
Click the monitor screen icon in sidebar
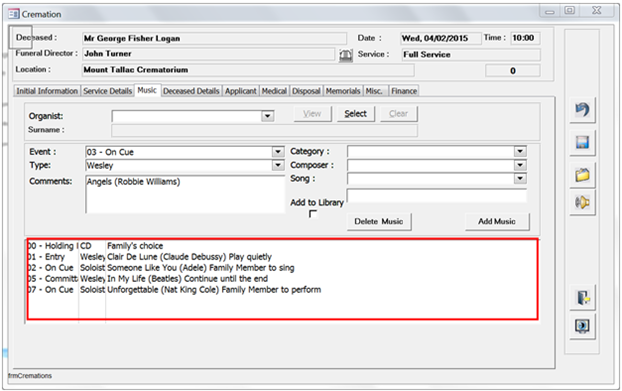582,326
